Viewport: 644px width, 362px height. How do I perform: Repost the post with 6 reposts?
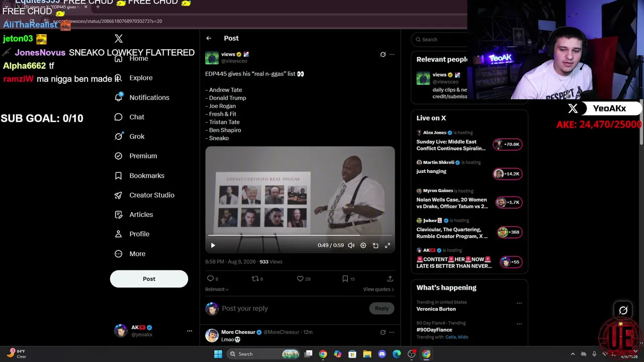coord(255,279)
